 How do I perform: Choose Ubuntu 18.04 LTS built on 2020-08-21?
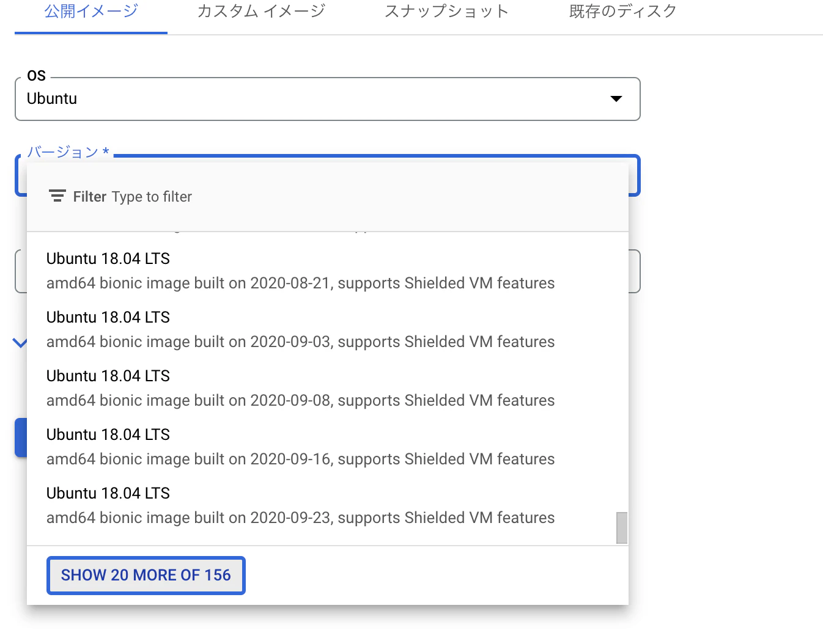[x=328, y=271]
